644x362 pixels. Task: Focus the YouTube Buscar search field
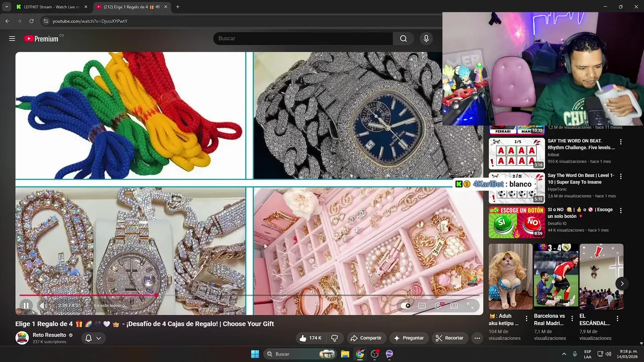pyautogui.click(x=303, y=39)
